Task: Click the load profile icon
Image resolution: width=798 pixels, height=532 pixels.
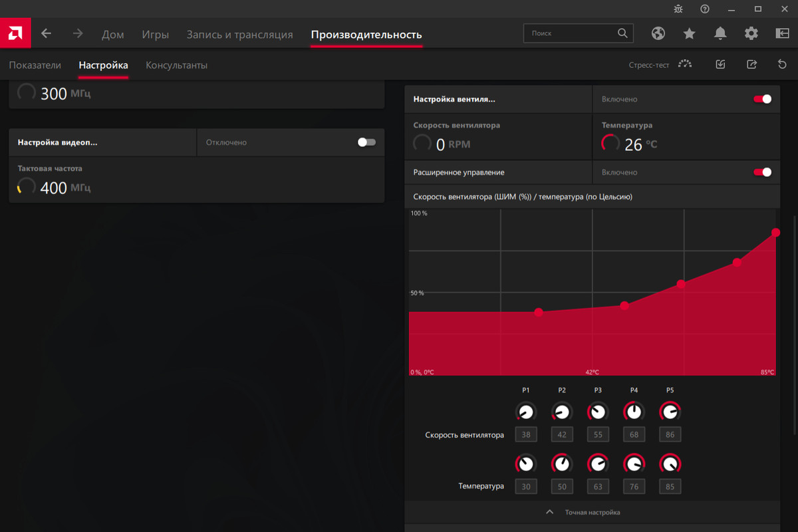Action: point(720,65)
